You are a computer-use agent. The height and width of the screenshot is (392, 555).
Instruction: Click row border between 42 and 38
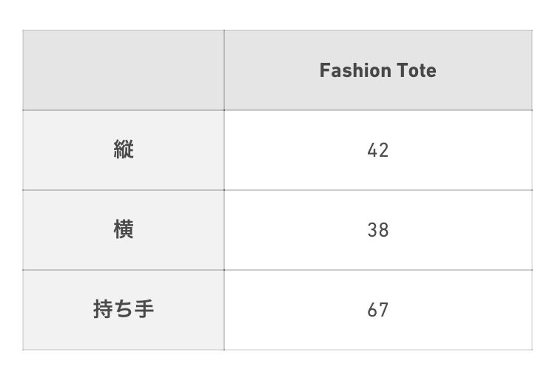pos(377,190)
